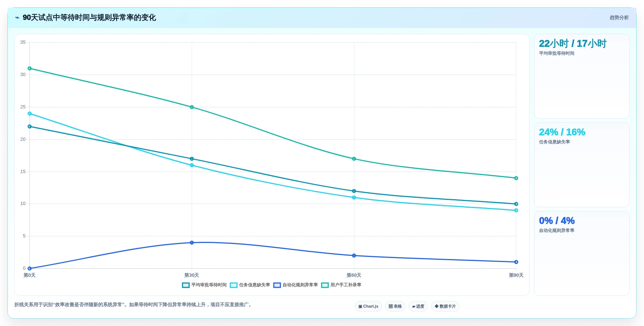Click the 22小时 / 17小时 metric value

[573, 44]
